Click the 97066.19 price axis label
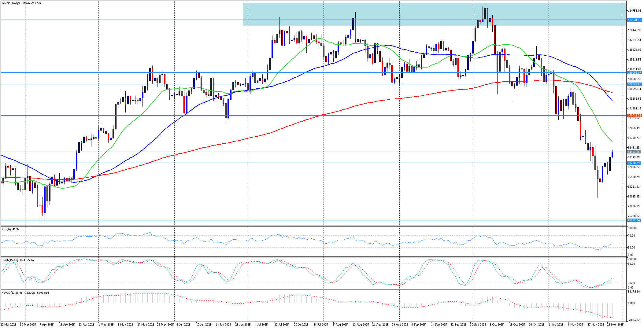This screenshot has height=328, width=644. [x=634, y=128]
